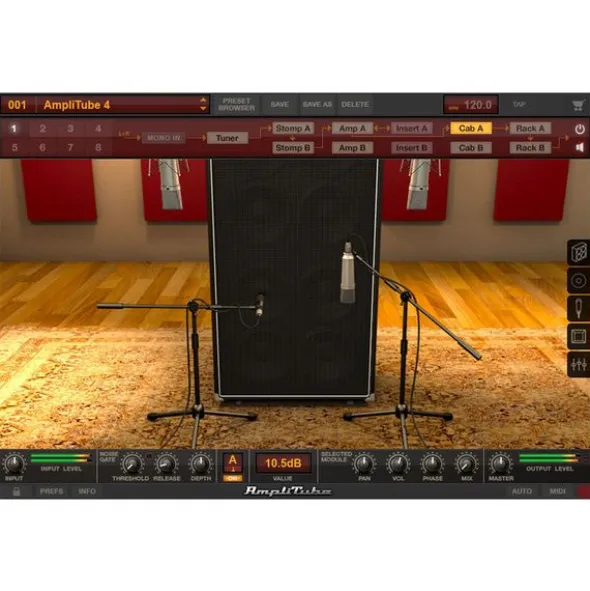Open the Tuner module
Screen dimensions: 590x591
tap(227, 138)
